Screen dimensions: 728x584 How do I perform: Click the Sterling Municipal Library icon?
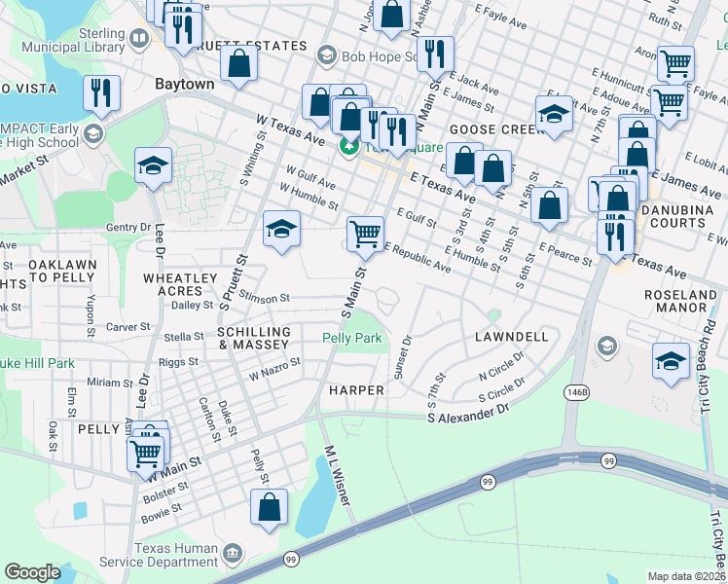(138, 38)
